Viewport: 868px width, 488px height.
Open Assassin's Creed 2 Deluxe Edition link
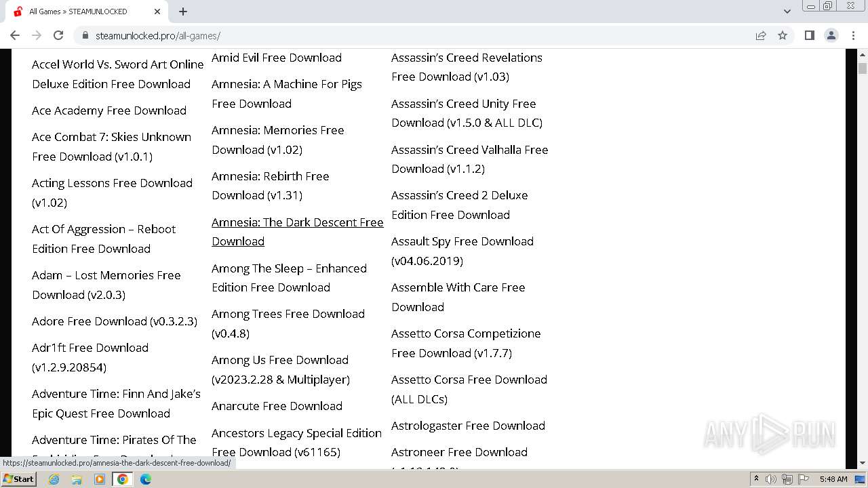tap(460, 205)
